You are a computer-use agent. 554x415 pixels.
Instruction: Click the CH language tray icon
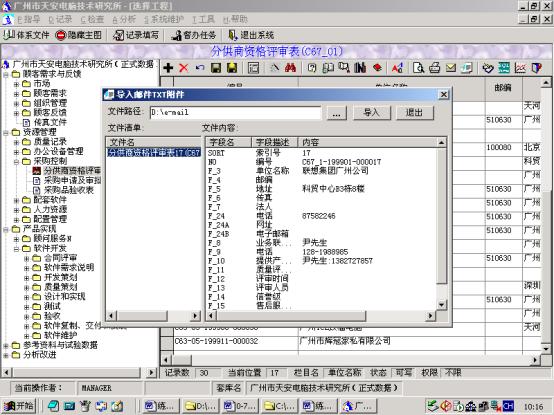click(x=508, y=406)
